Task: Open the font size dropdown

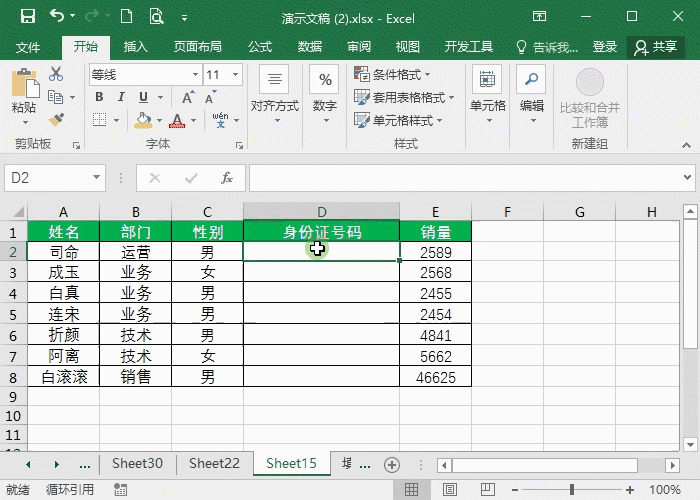Action: pyautogui.click(x=235, y=75)
